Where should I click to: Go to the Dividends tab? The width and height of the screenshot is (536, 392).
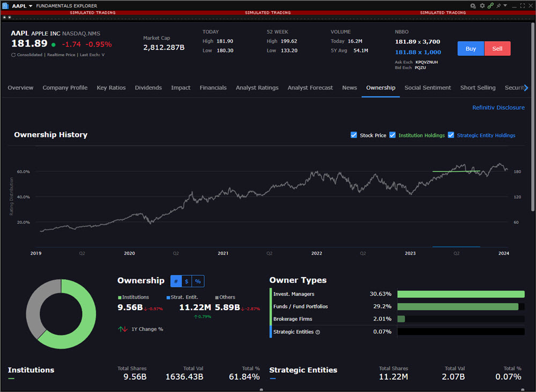148,88
